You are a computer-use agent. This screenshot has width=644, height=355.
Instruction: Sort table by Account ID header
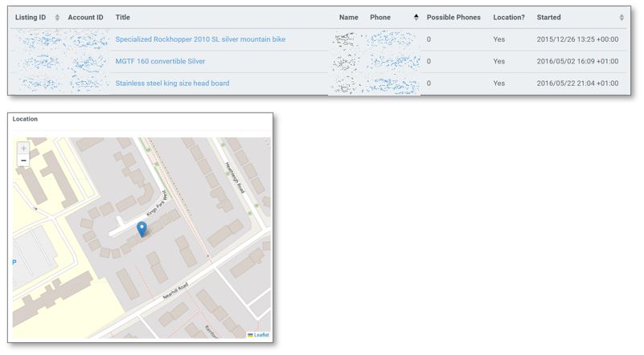pos(85,18)
